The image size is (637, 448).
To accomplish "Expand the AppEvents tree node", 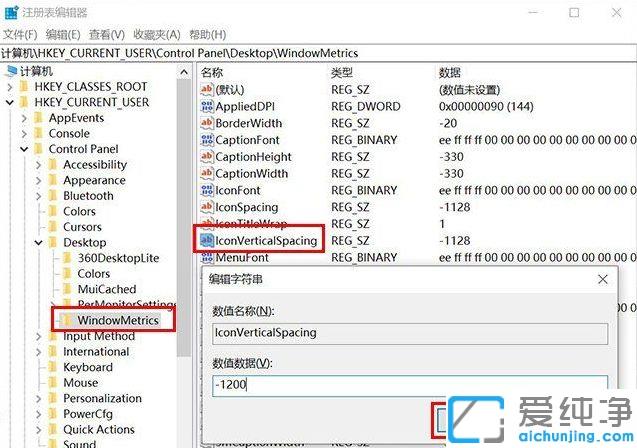I will click(x=24, y=118).
